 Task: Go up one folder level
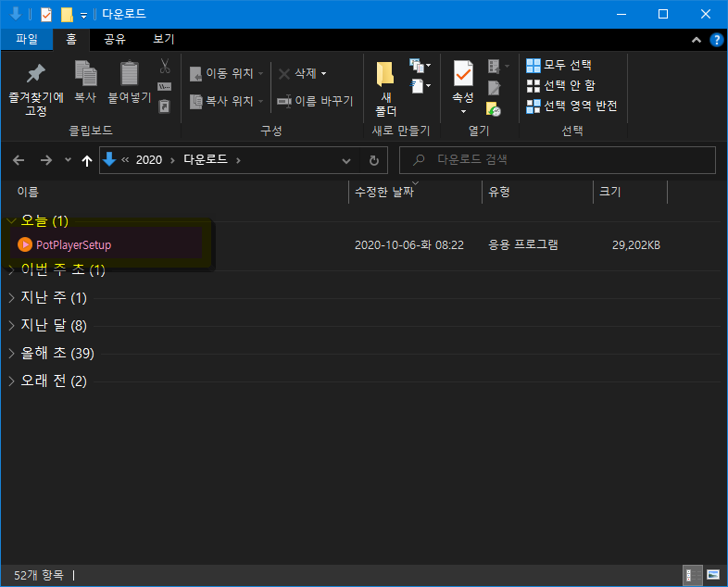pos(87,160)
